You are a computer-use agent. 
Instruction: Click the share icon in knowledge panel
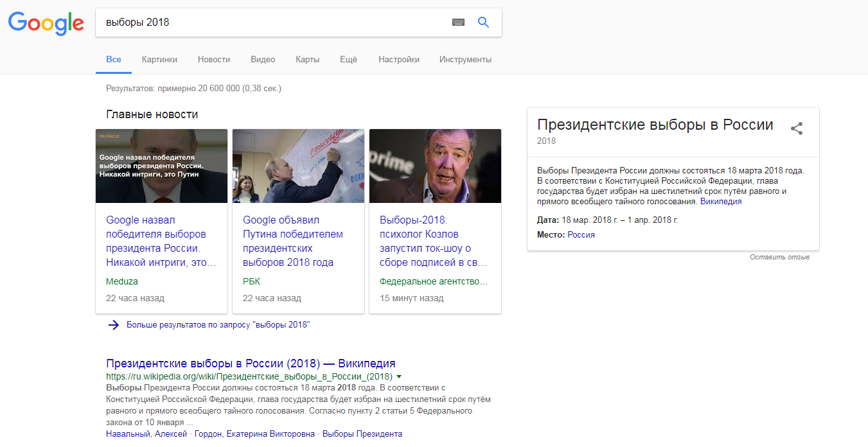(797, 128)
